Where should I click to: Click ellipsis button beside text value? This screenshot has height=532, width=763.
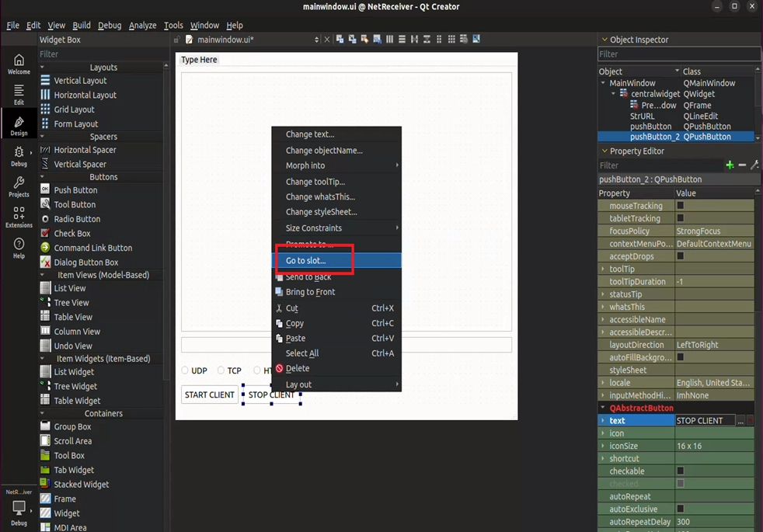click(x=740, y=421)
